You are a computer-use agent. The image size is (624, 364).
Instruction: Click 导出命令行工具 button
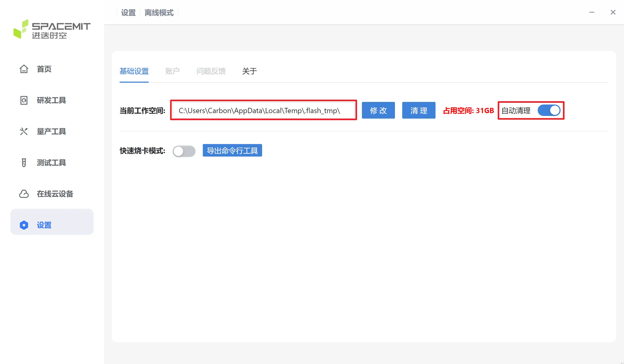(x=232, y=150)
